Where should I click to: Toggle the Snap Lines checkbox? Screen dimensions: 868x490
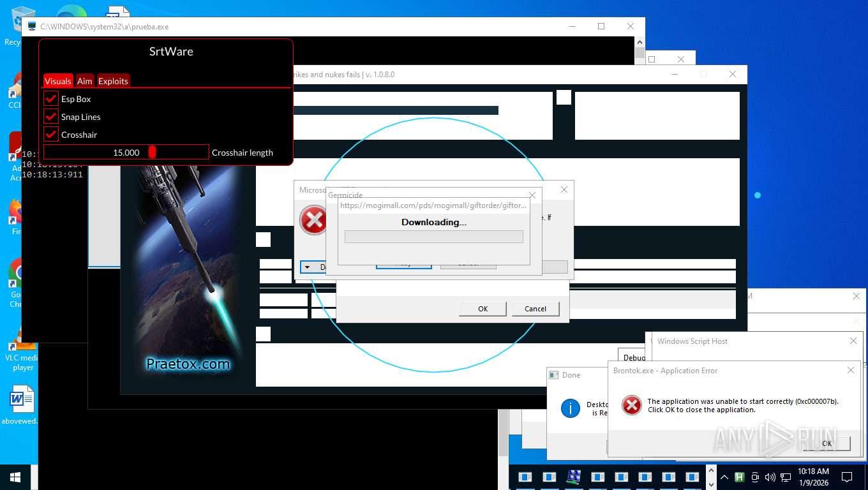[x=51, y=117]
